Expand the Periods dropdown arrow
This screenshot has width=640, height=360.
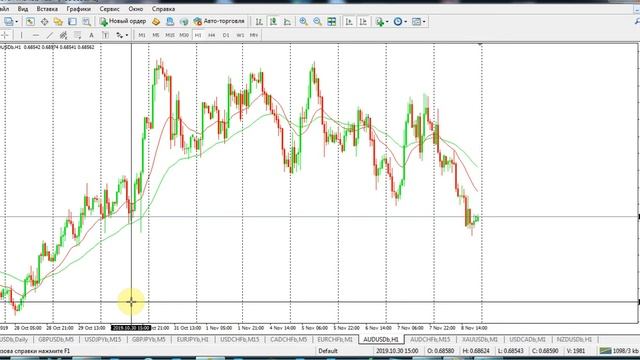coord(405,22)
